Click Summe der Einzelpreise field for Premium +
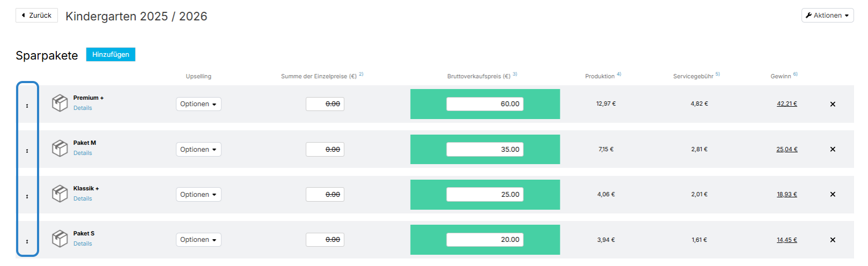Screen dimensions: 868x266 [x=325, y=104]
